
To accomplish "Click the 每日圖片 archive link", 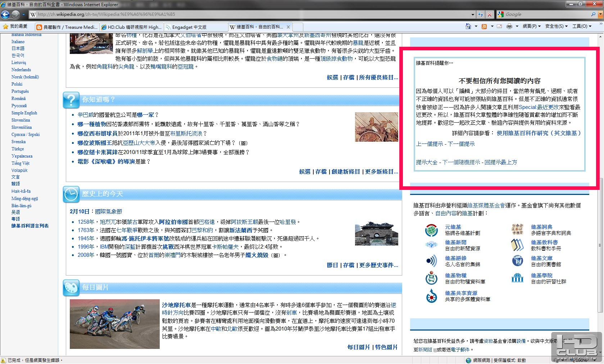I will (x=359, y=347).
